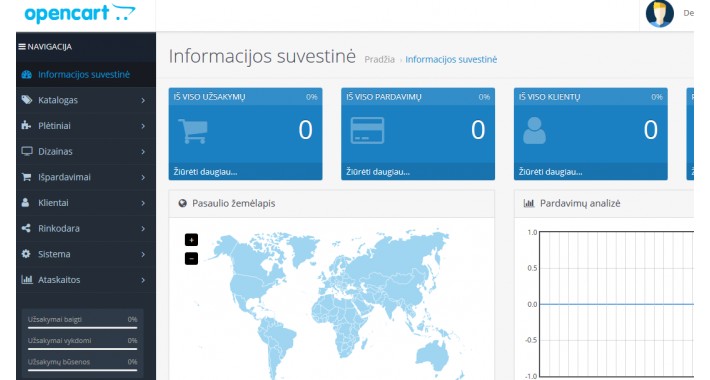This screenshot has width=710, height=380.
Task: Click Žiūrėti daugiau under Iš viso klientų
Action: 551,172
